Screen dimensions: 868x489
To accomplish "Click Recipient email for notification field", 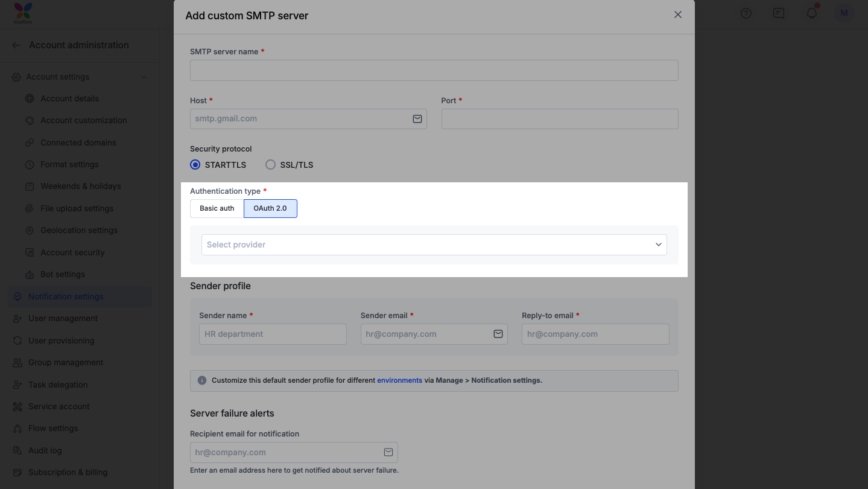I will (294, 452).
